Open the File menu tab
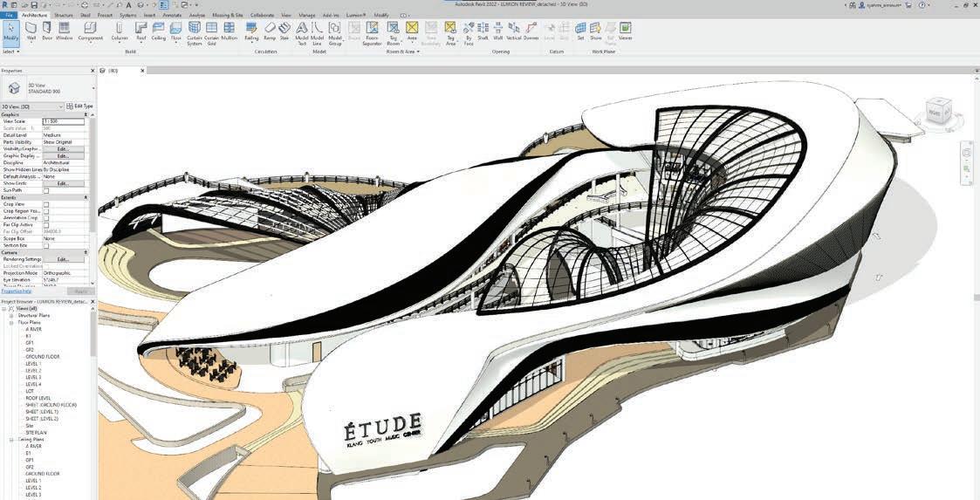 point(9,14)
